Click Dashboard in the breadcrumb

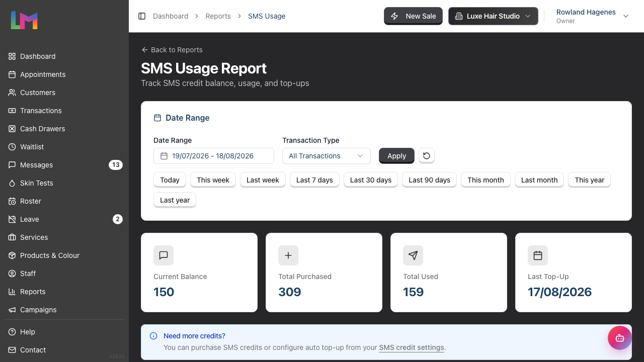tap(171, 16)
